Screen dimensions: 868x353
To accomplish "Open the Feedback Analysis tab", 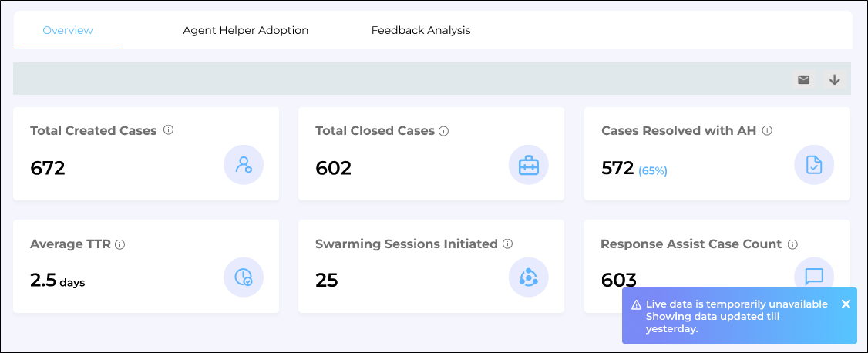I will point(421,31).
